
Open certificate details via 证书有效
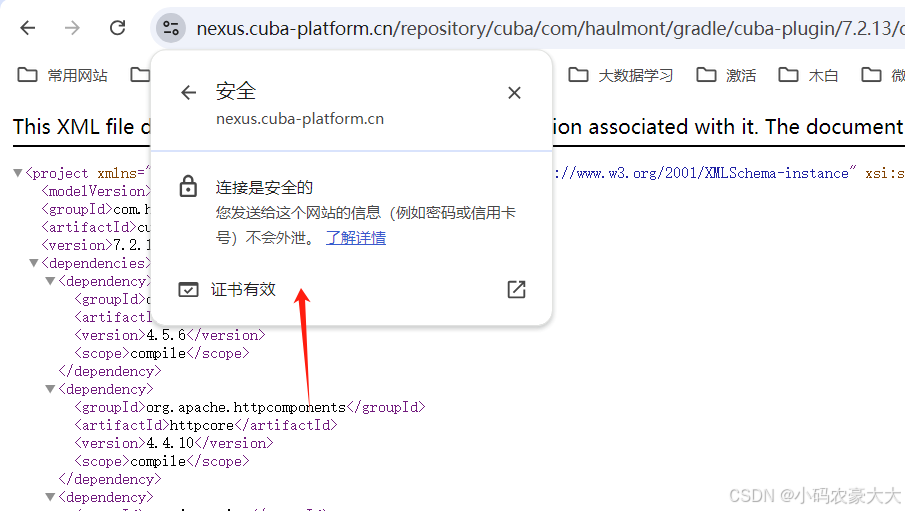[352, 289]
